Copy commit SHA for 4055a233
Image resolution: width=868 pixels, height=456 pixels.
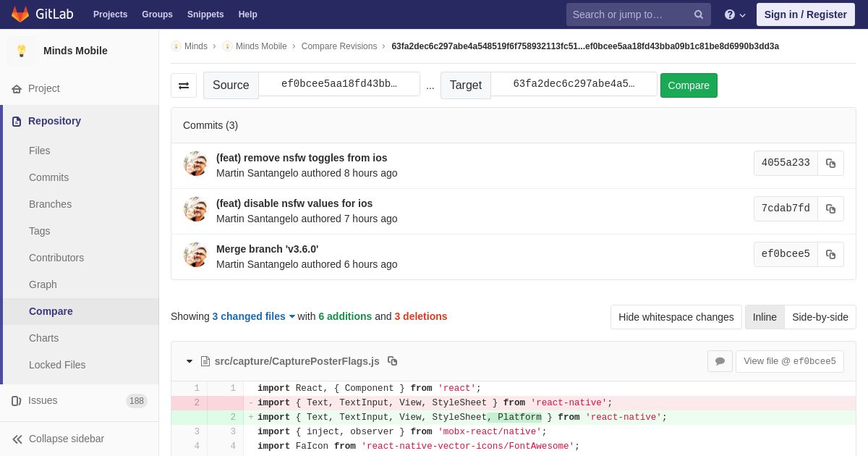(x=830, y=163)
